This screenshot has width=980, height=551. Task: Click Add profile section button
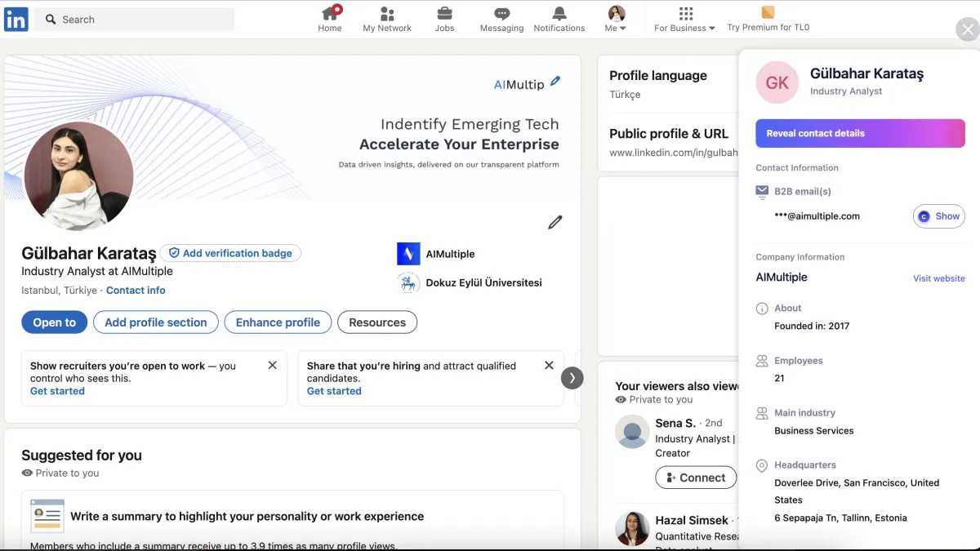[x=156, y=322]
